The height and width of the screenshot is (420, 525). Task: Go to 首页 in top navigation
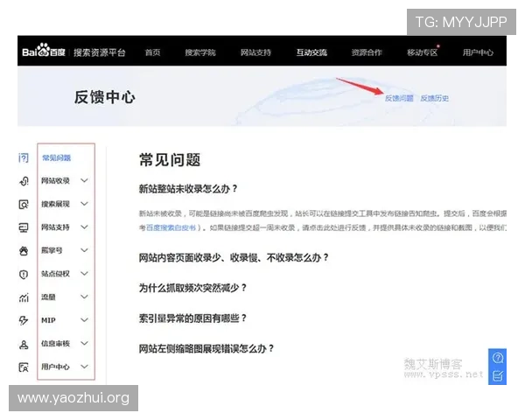coord(152,52)
